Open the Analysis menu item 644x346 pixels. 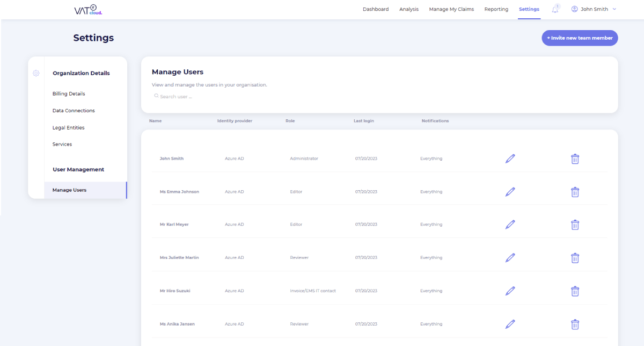click(409, 9)
